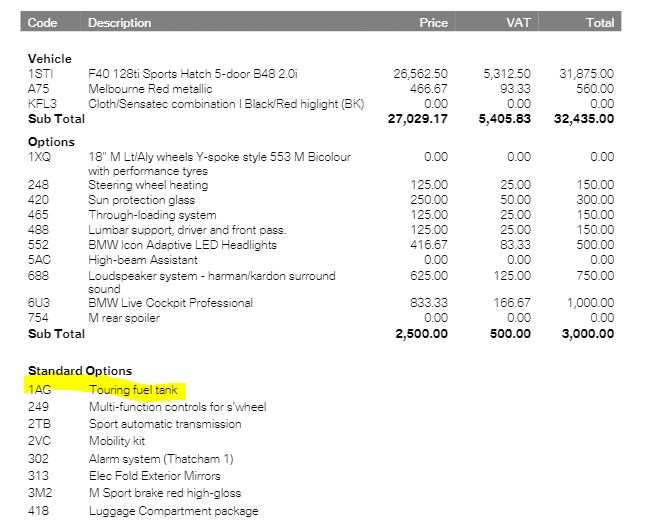Select Multi-function controls for s'wheel

[177, 407]
